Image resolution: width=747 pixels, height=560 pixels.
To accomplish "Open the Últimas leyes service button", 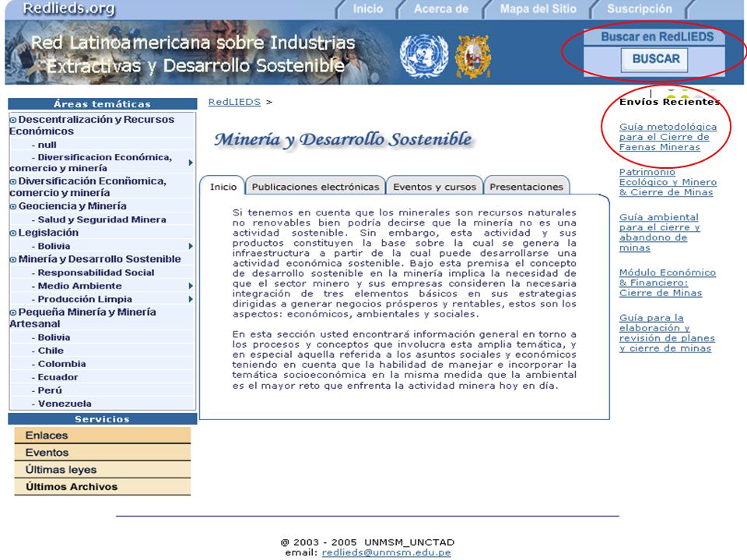I will 103,470.
